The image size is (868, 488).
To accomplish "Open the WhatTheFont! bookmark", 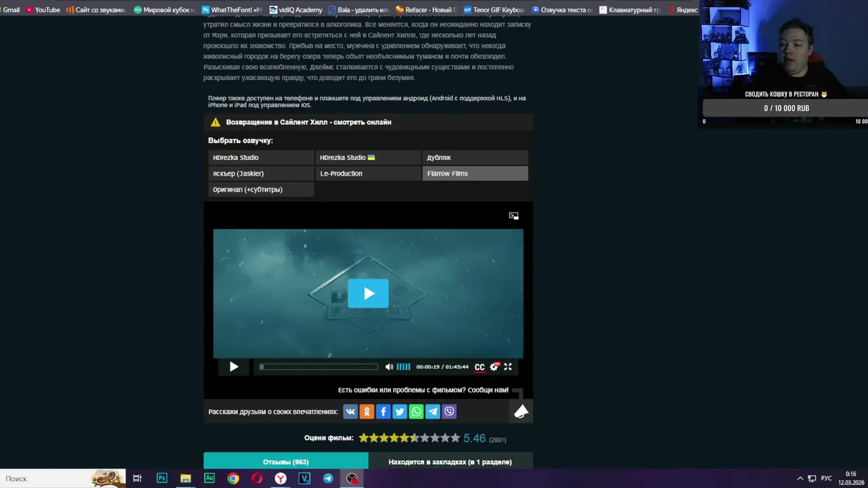I will point(232,10).
